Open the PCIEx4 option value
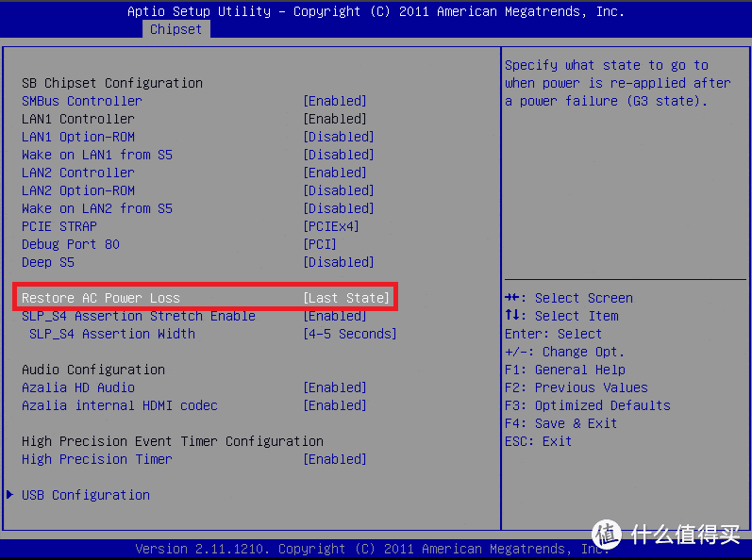Viewport: 752px width, 560px height. 331,226
